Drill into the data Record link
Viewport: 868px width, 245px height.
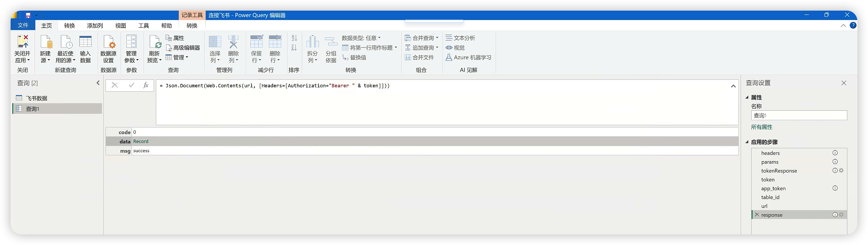[x=141, y=141]
